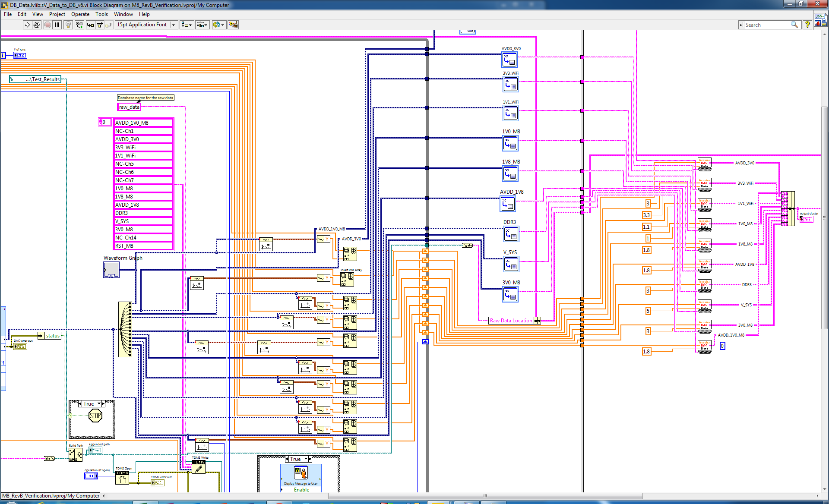Click the Context Help question mark
The width and height of the screenshot is (829, 504).
click(807, 25)
